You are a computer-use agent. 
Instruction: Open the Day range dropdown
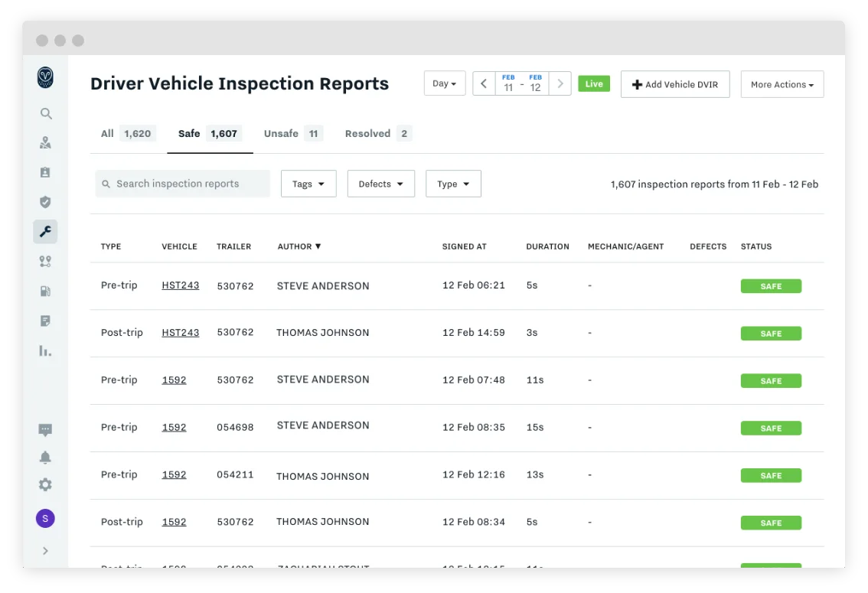445,83
